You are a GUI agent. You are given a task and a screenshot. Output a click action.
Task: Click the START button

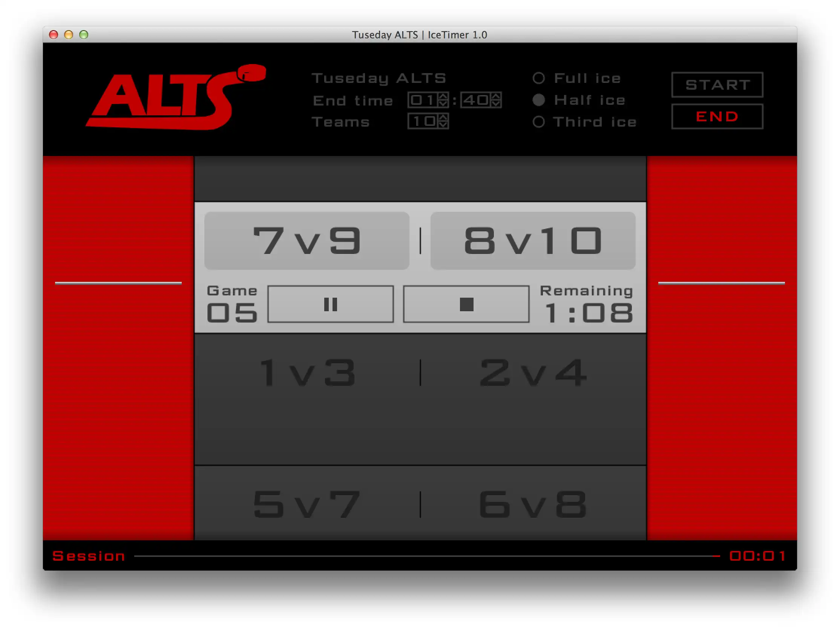pyautogui.click(x=717, y=84)
